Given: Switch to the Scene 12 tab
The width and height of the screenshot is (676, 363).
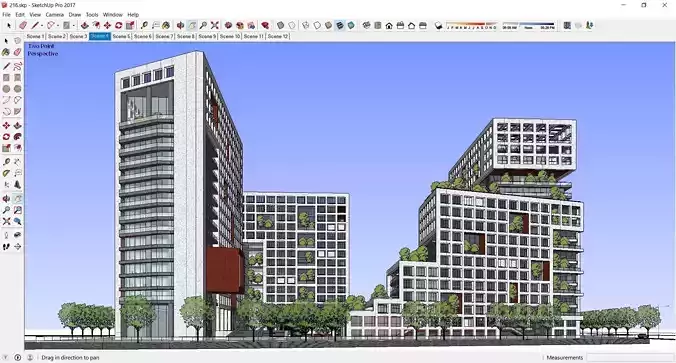Looking at the screenshot, I should point(278,36).
